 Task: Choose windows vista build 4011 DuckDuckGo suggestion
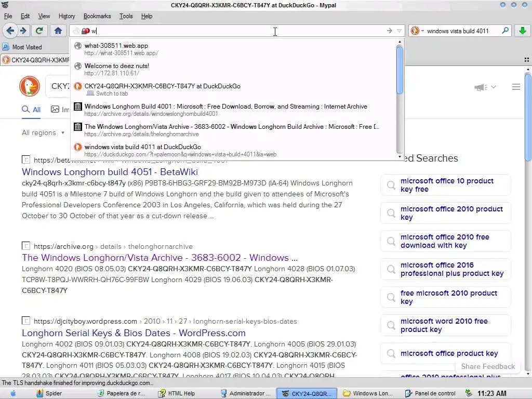pyautogui.click(x=233, y=150)
